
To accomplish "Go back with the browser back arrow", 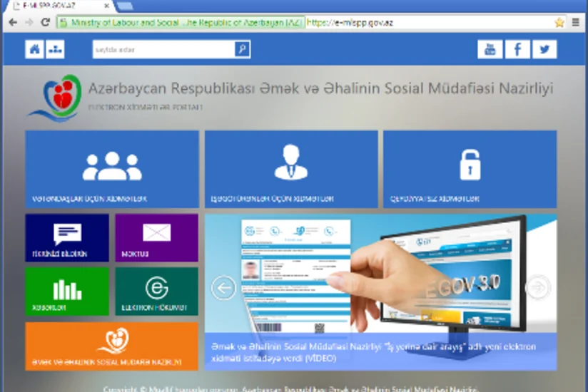I will pyautogui.click(x=13, y=23).
